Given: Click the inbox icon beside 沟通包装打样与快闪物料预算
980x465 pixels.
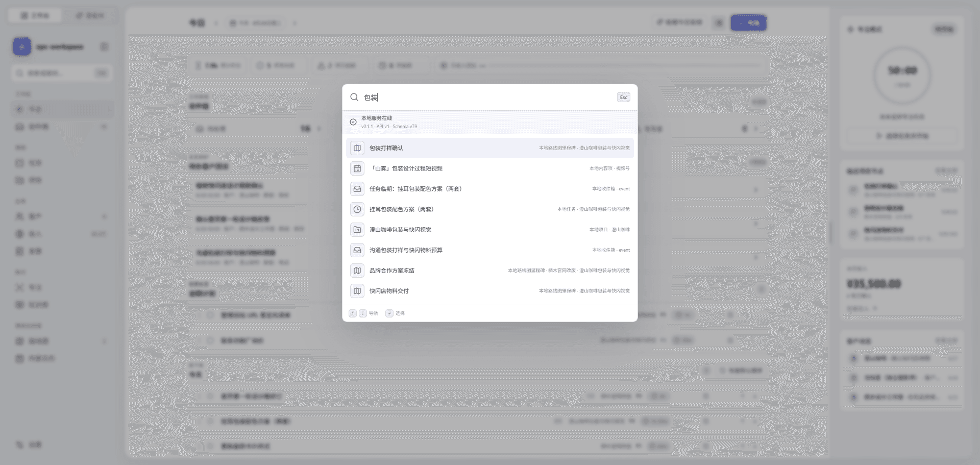Looking at the screenshot, I should (x=357, y=250).
